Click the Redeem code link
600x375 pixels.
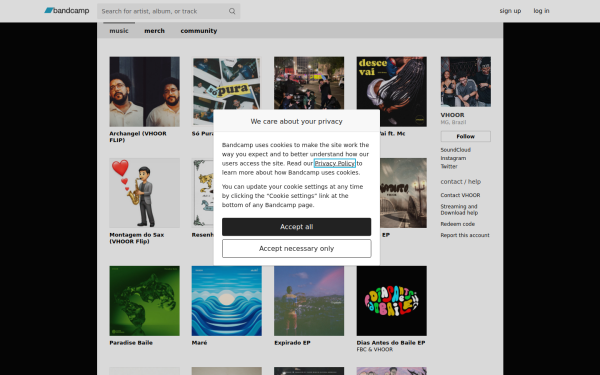[x=458, y=224]
